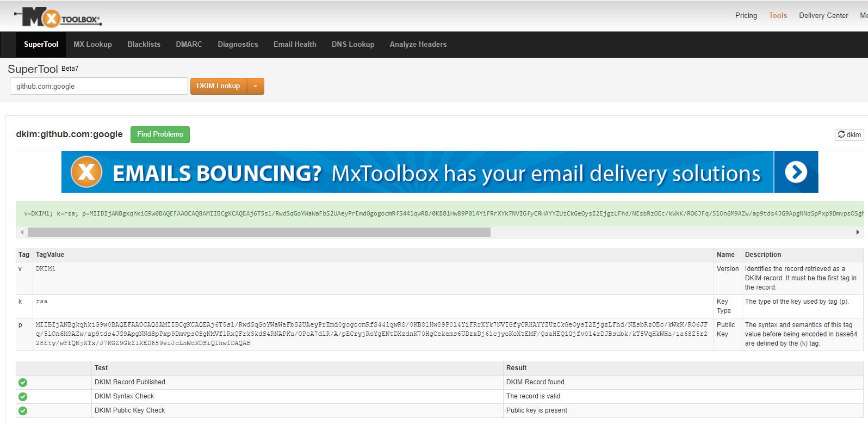Click the dkim:github.com:google heading

[x=69, y=134]
